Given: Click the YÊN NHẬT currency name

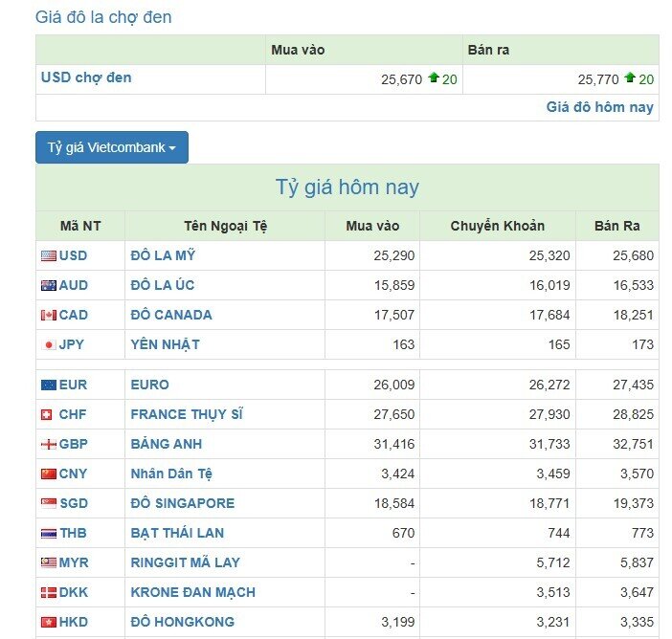Looking at the screenshot, I should pyautogui.click(x=166, y=344).
